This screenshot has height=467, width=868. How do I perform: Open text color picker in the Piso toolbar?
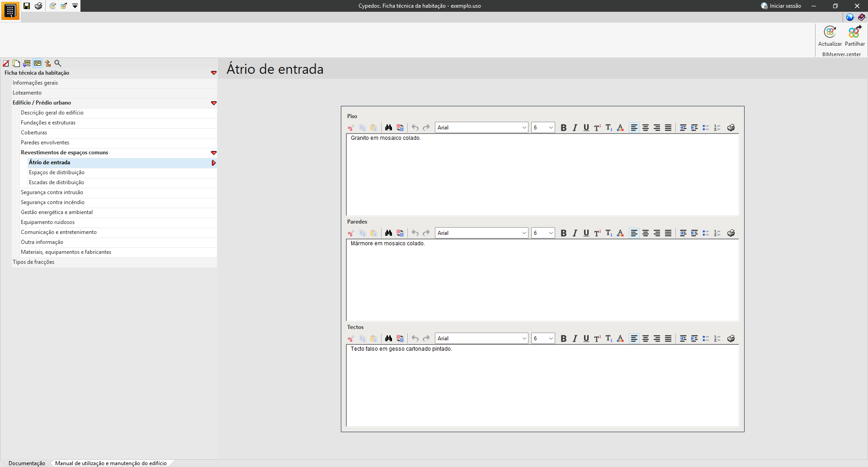click(x=620, y=128)
